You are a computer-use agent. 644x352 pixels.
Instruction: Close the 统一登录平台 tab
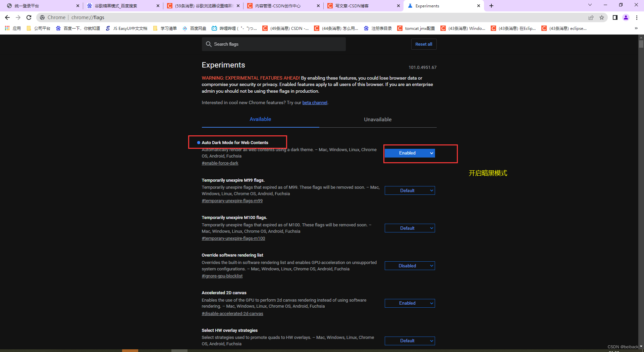(78, 6)
